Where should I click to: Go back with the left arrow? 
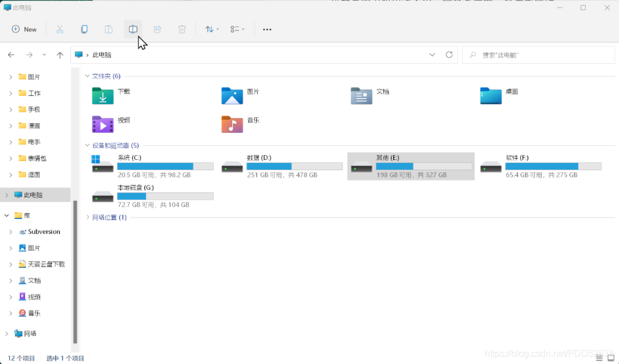(x=11, y=55)
